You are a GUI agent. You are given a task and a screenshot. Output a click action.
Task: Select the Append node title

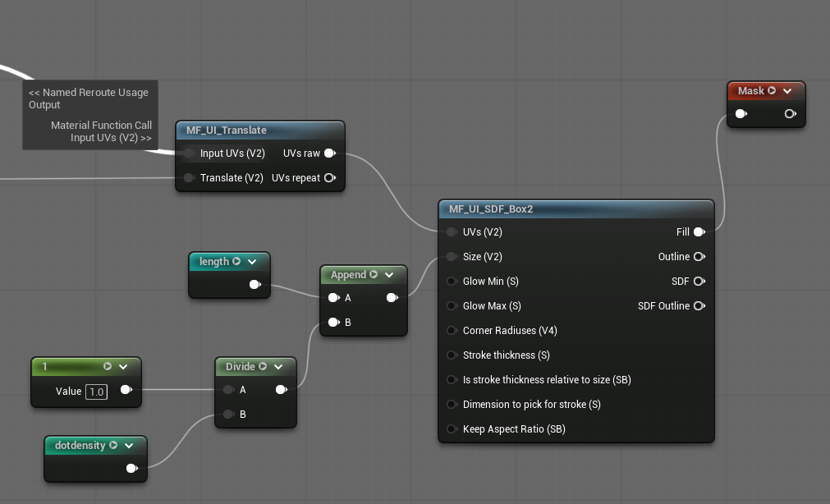(348, 275)
